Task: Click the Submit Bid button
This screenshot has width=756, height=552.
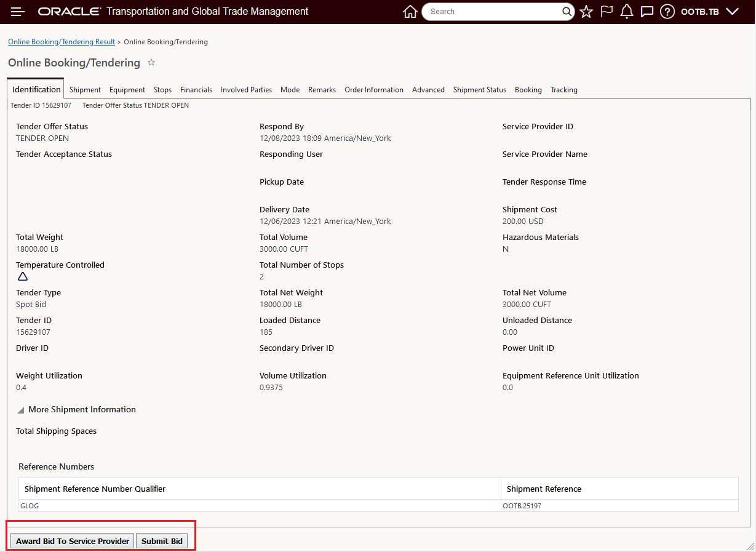Action: tap(162, 541)
